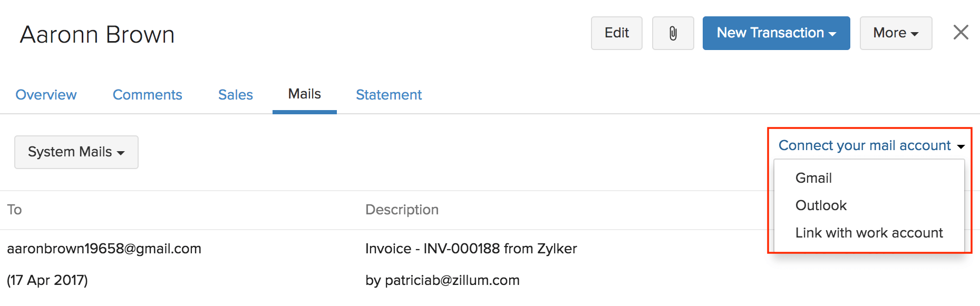Image resolution: width=980 pixels, height=306 pixels.
Task: View the Statement tab
Action: coord(389,95)
